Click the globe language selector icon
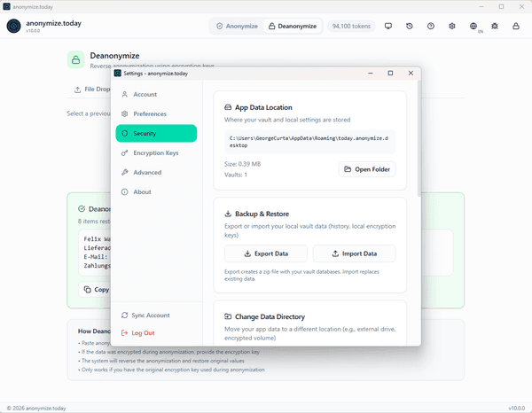532x413 pixels. point(474,27)
